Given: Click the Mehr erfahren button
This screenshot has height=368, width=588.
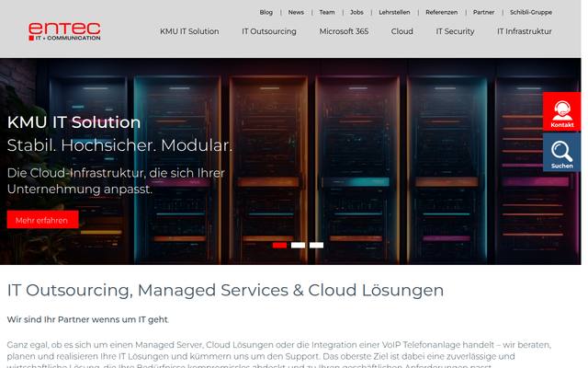Looking at the screenshot, I should pyautogui.click(x=43, y=220).
